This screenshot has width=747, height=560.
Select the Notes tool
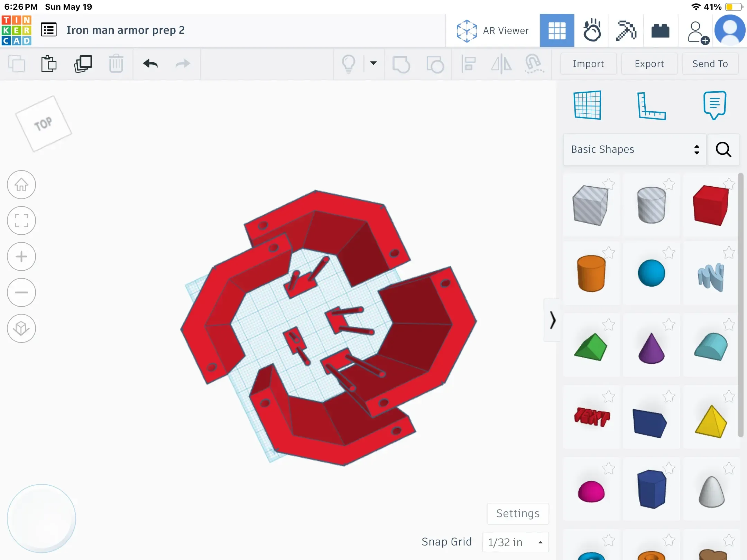point(714,105)
